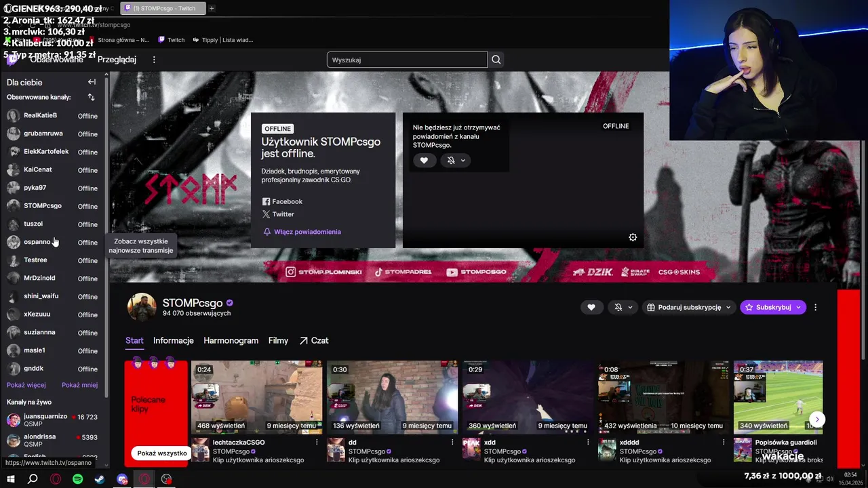Click the heart icon in notification popup
The height and width of the screenshot is (488, 868).
coord(424,161)
